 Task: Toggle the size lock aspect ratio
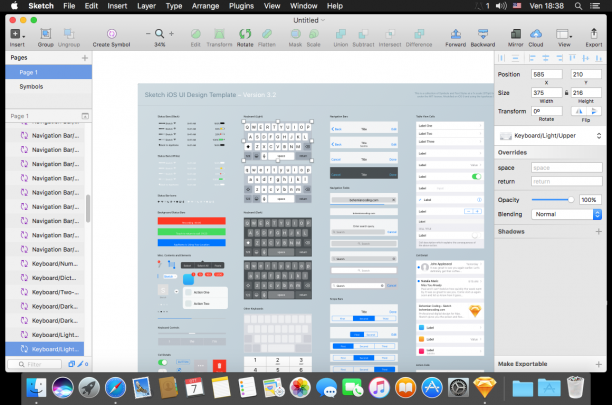point(566,92)
